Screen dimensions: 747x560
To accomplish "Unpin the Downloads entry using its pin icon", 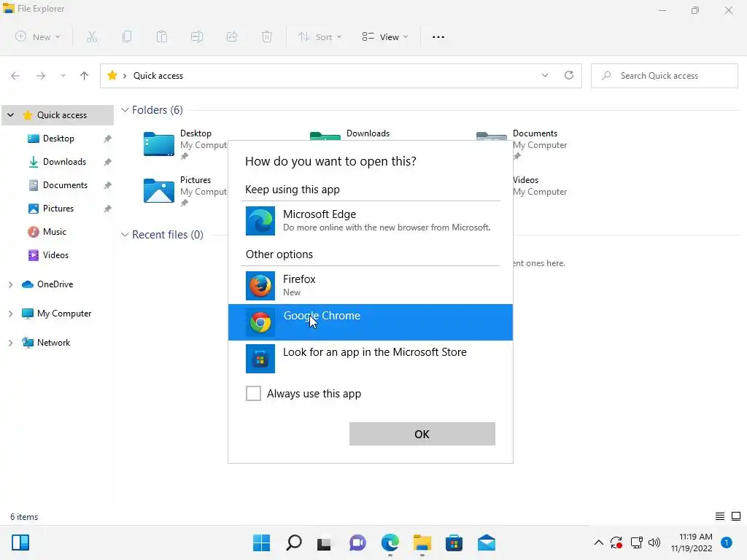I will pyautogui.click(x=108, y=162).
